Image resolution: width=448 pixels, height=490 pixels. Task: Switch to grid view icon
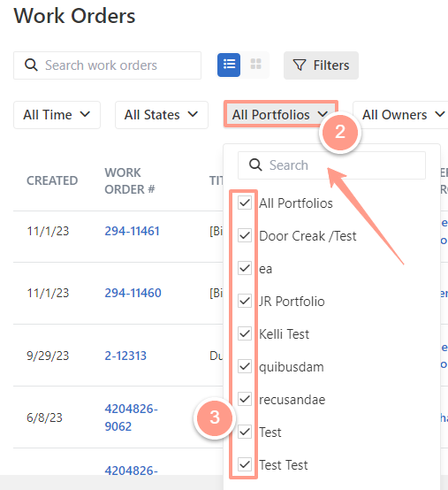click(x=255, y=65)
